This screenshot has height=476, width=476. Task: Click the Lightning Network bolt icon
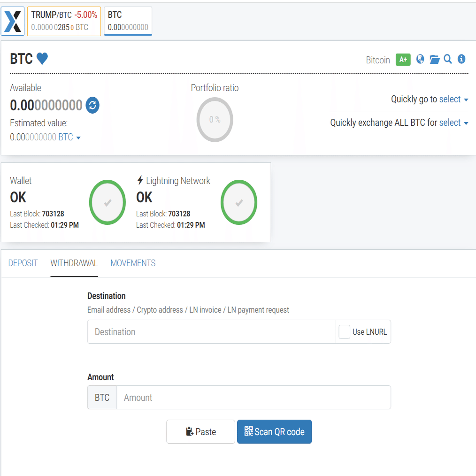click(140, 180)
